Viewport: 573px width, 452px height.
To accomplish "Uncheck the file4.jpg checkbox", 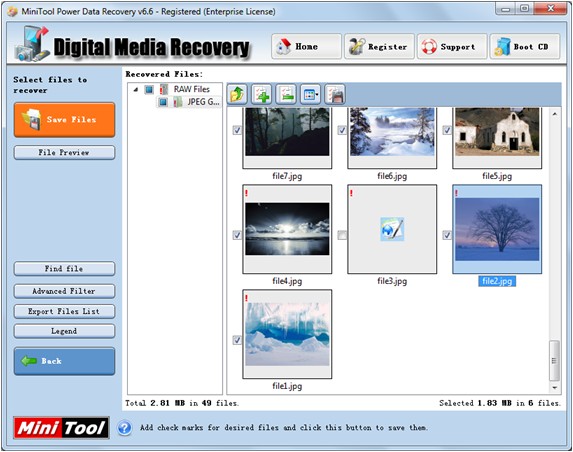I will 237,235.
